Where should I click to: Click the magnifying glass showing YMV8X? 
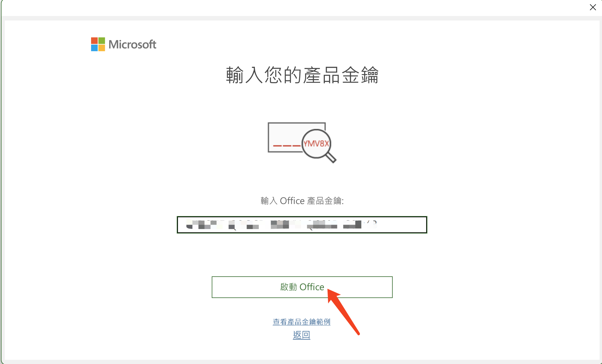(x=316, y=143)
